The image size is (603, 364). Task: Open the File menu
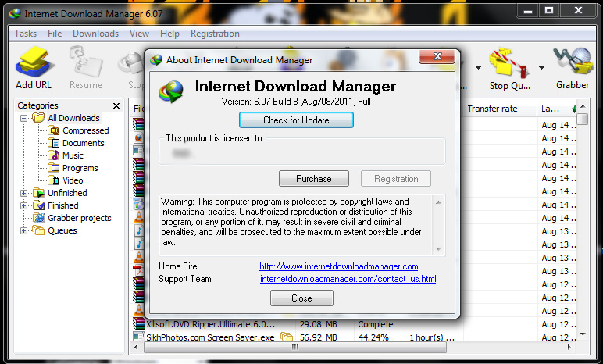click(55, 34)
